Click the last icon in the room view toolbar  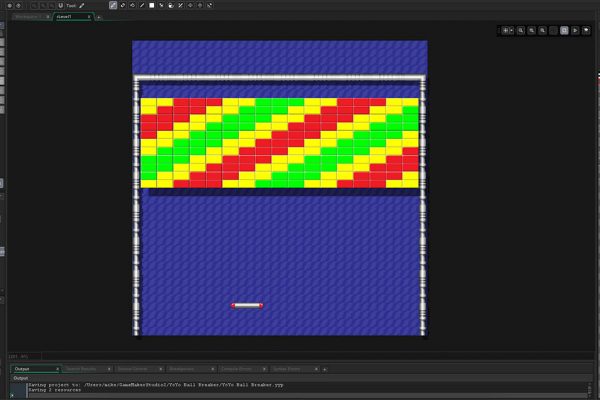tap(586, 31)
